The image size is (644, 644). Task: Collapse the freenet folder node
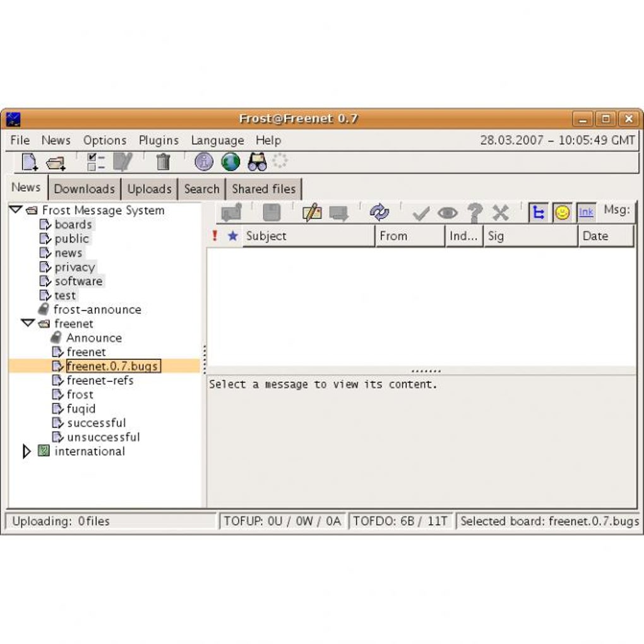point(28,323)
